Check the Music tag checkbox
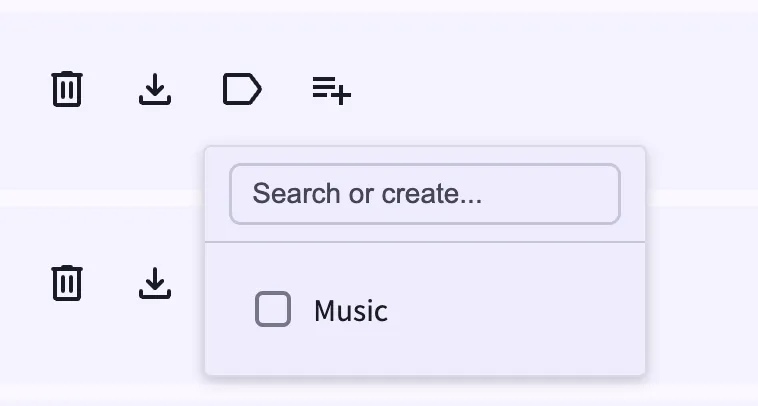 coord(273,309)
